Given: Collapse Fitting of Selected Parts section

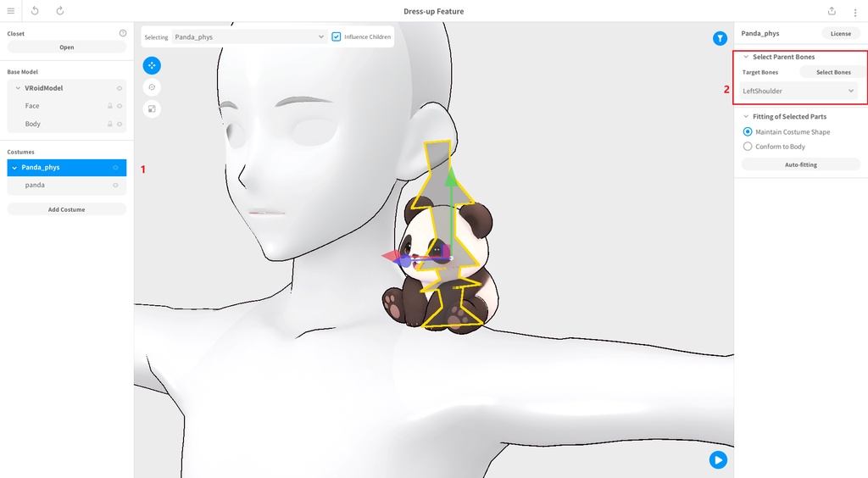Looking at the screenshot, I should pos(746,116).
